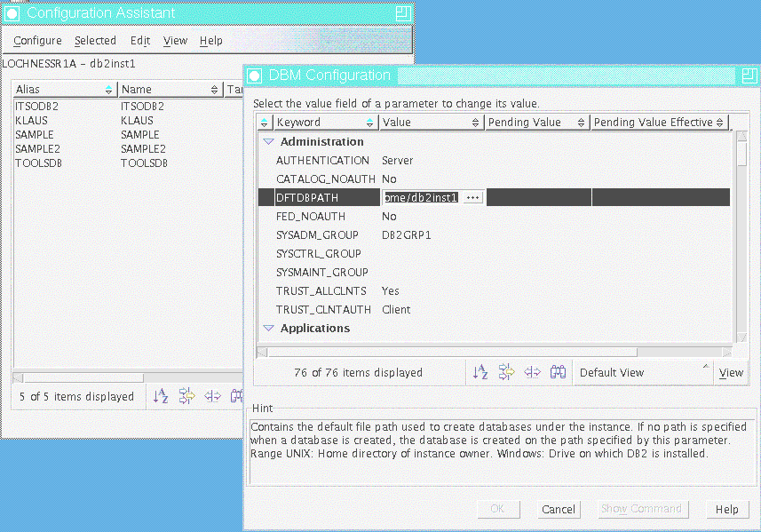Open the Selected menu
The height and width of the screenshot is (532, 761).
95,41
